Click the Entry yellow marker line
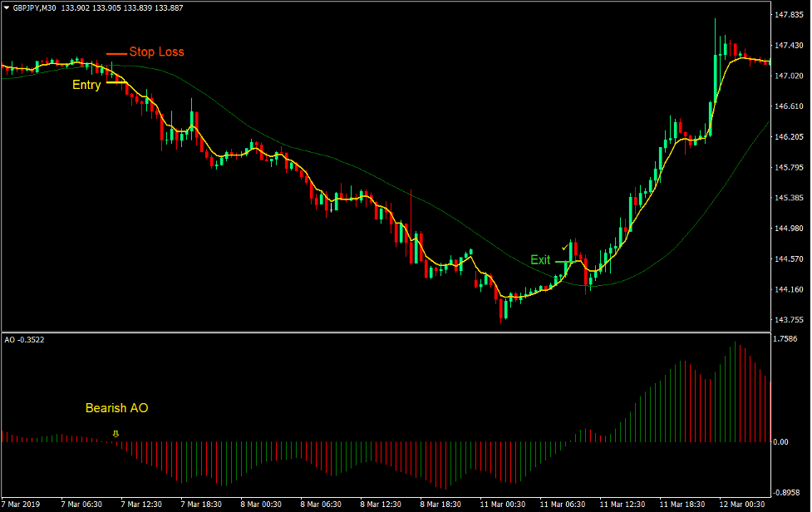812x512 pixels. (x=117, y=84)
